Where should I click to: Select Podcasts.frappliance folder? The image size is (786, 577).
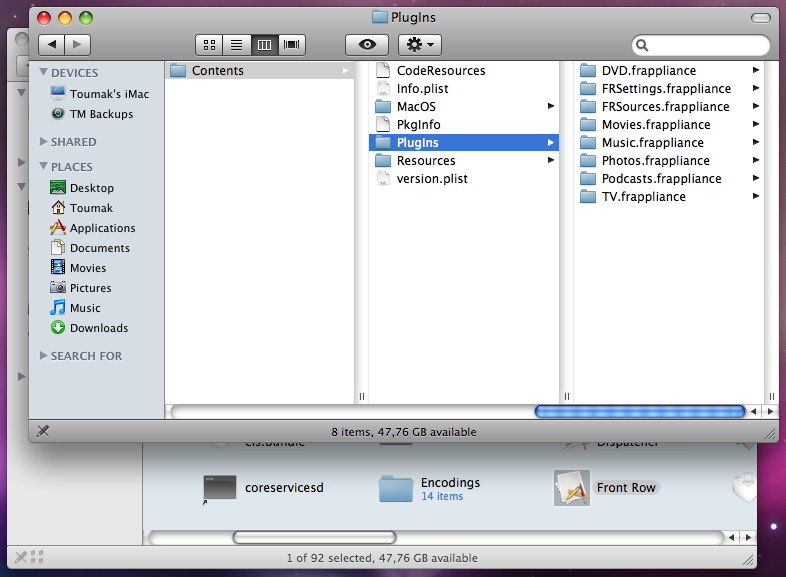click(669, 179)
